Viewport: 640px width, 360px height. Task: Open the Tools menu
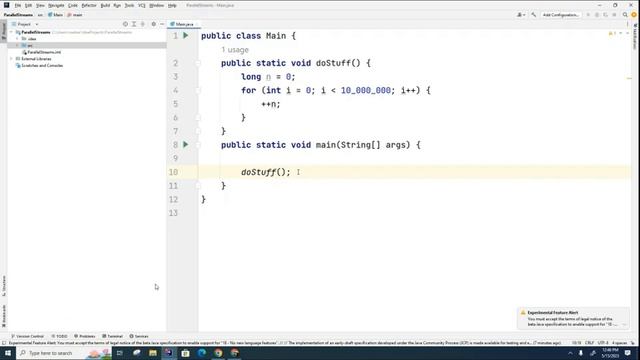point(129,5)
